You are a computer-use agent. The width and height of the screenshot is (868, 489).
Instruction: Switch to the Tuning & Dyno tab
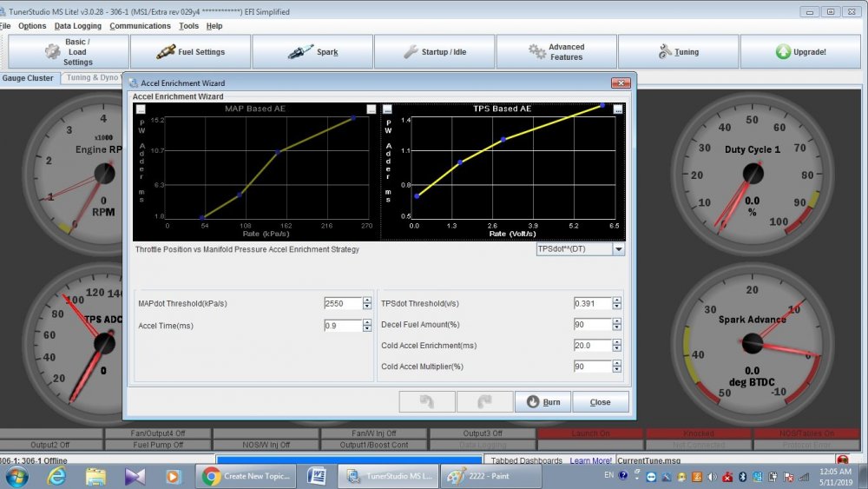[x=91, y=77]
